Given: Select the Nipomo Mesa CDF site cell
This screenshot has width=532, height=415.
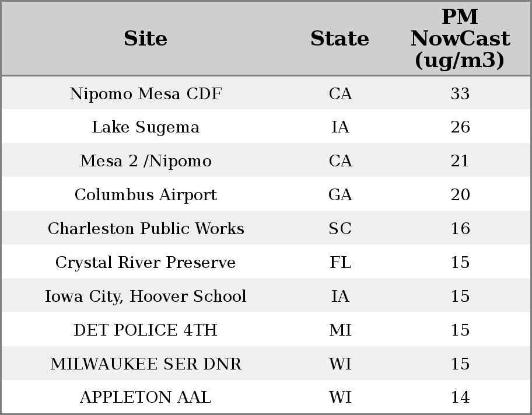Looking at the screenshot, I should pos(146,93).
